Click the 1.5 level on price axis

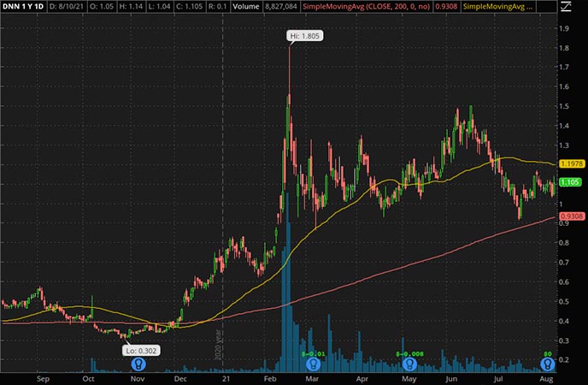click(x=563, y=106)
